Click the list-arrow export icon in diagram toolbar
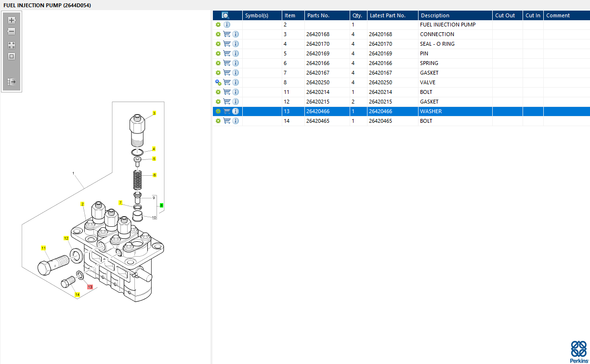 (12, 82)
